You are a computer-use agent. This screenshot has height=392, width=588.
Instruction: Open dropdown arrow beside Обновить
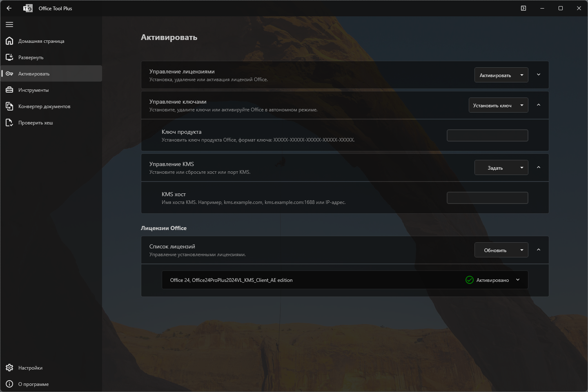coord(522,250)
